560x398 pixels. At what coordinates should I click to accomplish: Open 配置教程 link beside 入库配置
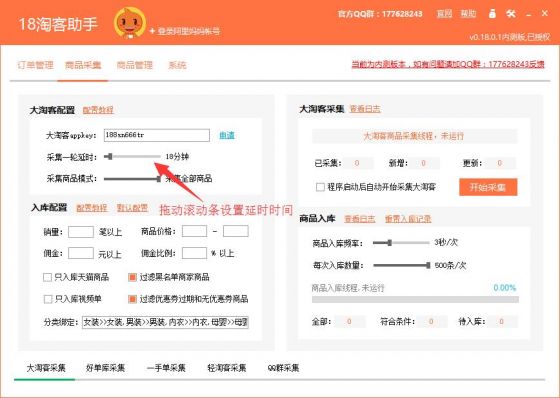click(91, 208)
